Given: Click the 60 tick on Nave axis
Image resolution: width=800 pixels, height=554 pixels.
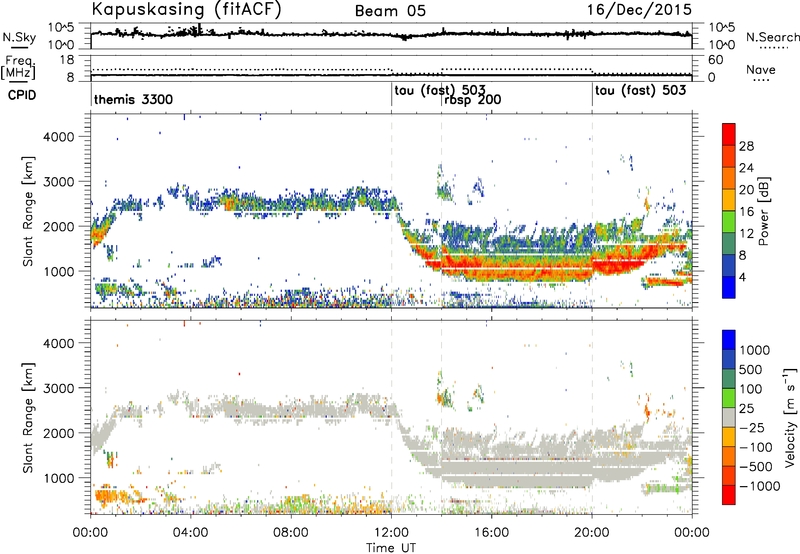Looking at the screenshot, I should click(715, 60).
